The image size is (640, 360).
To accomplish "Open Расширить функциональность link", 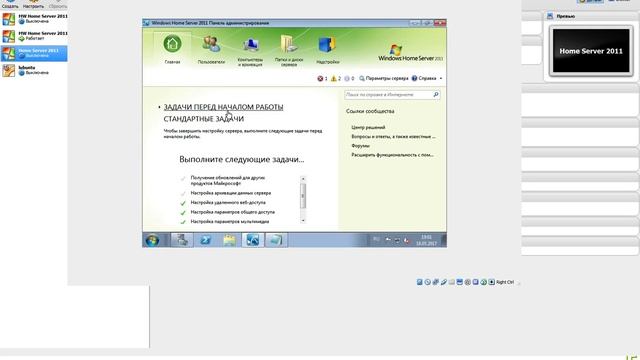I will pos(392,155).
